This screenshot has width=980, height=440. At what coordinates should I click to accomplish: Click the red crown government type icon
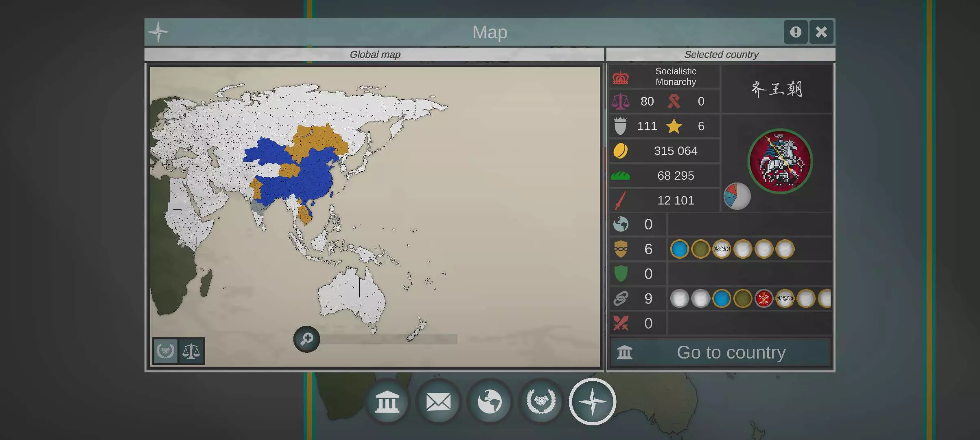coord(621,77)
